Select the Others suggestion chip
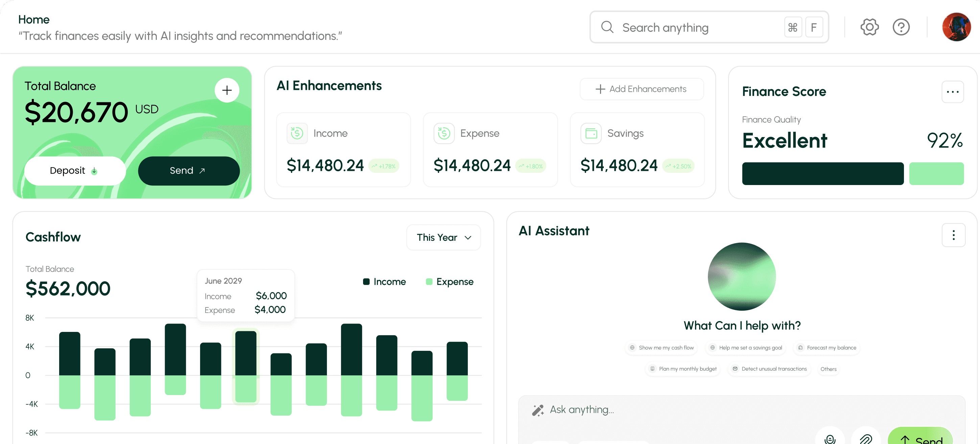980x444 pixels. click(x=828, y=369)
